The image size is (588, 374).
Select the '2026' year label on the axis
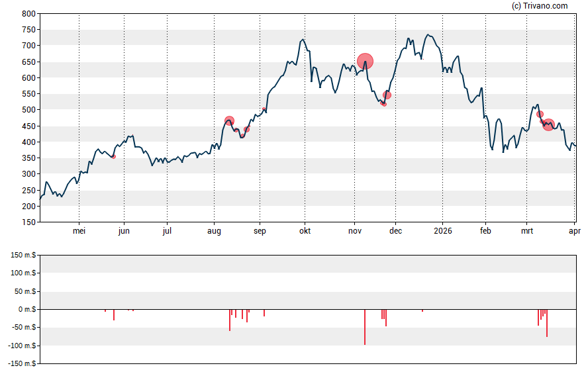tap(442, 231)
